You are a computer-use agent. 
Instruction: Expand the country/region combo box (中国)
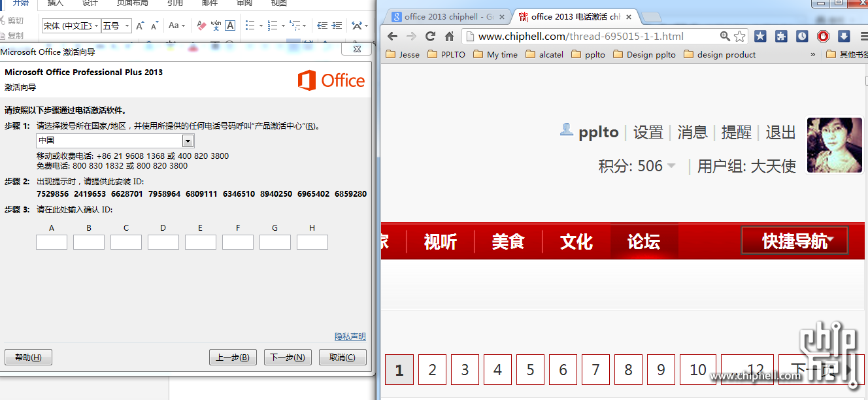click(188, 141)
